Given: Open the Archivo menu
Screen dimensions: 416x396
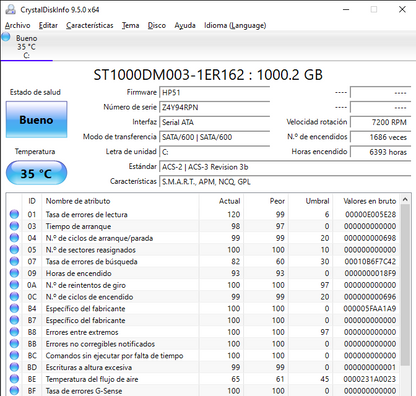Looking at the screenshot, I should (17, 25).
